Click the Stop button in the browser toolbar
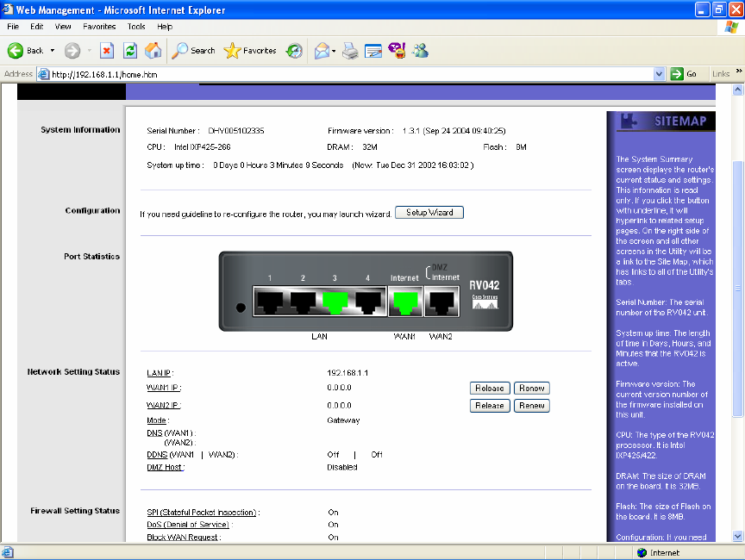 (107, 51)
